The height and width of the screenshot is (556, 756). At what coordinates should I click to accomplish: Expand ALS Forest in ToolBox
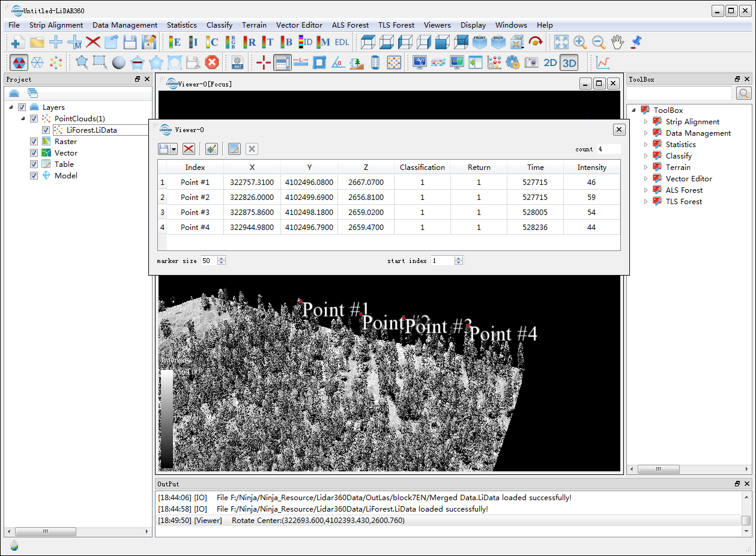click(x=646, y=190)
